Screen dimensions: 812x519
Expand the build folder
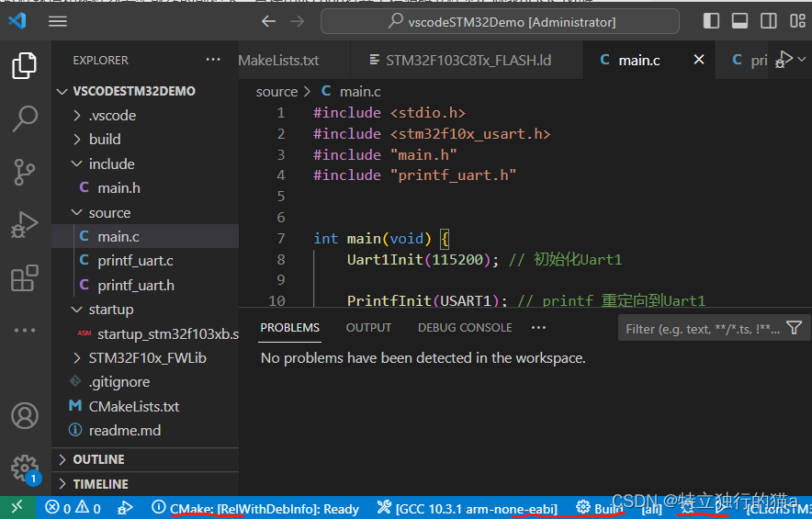145,140
